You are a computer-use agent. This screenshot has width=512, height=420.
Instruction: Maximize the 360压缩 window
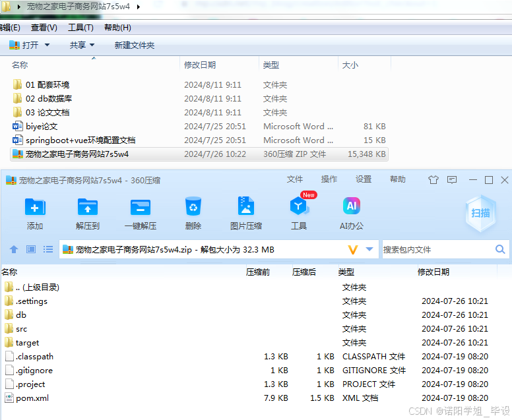[x=489, y=180]
